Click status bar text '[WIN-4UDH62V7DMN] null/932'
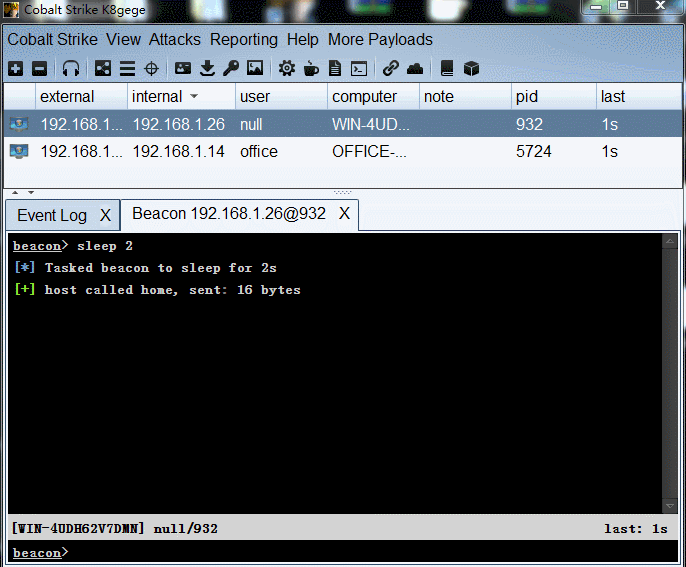The image size is (686, 567). [115, 528]
